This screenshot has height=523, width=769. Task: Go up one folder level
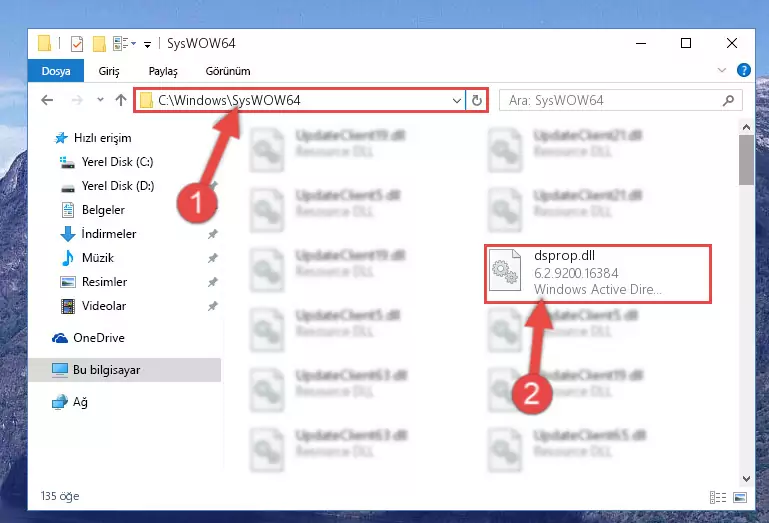click(121, 100)
